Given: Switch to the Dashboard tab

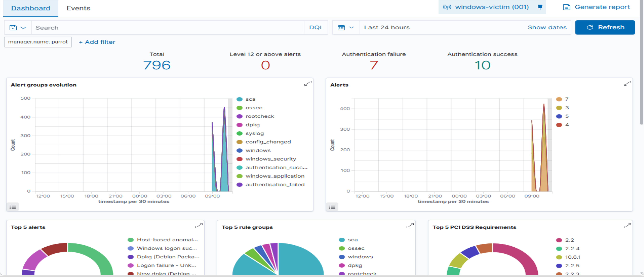Looking at the screenshot, I should 31,8.
